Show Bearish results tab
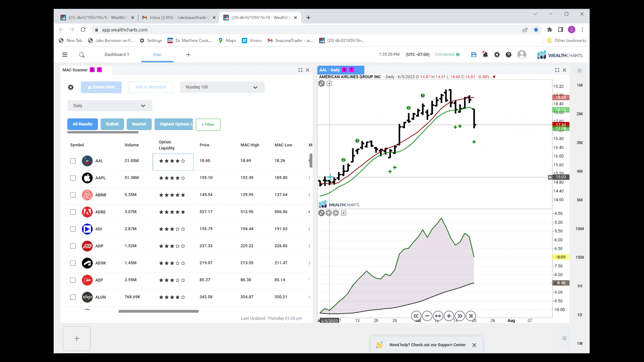The height and width of the screenshot is (362, 644). (139, 124)
